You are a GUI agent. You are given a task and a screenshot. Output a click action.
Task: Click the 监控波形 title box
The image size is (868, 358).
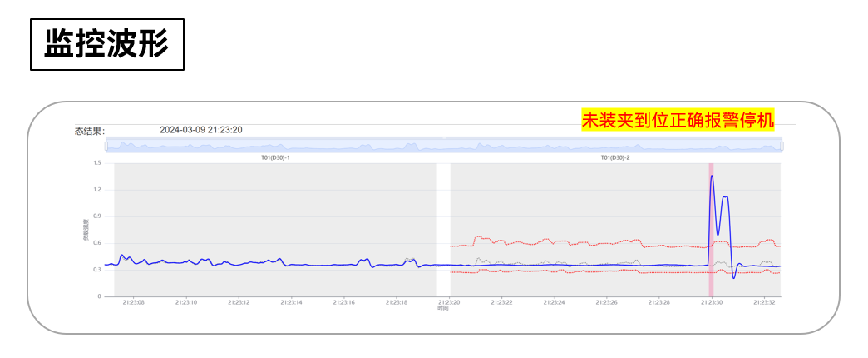(107, 44)
